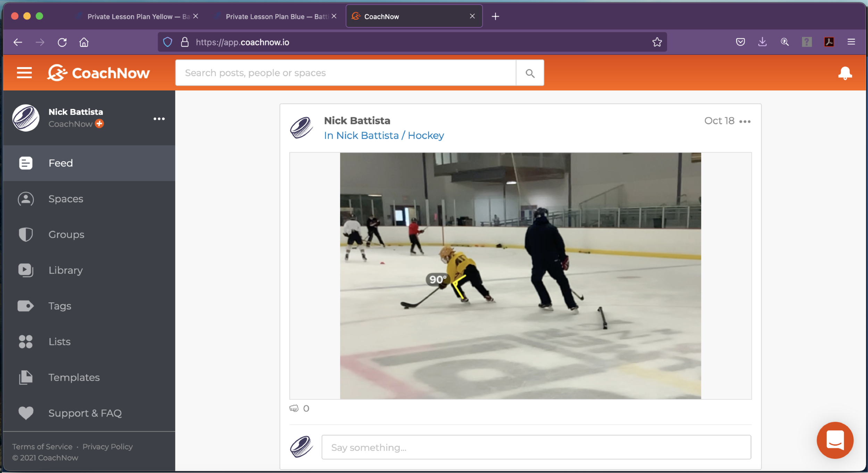868x473 pixels.
Task: Open the Privacy Policy link
Action: tap(107, 447)
